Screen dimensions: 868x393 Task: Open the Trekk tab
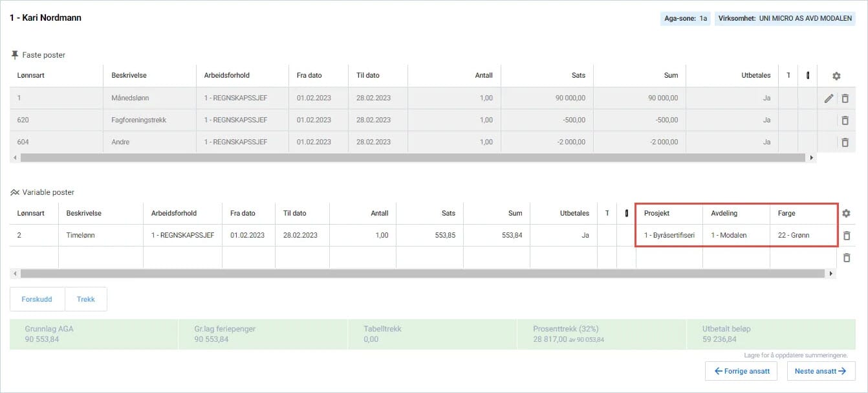(x=86, y=299)
